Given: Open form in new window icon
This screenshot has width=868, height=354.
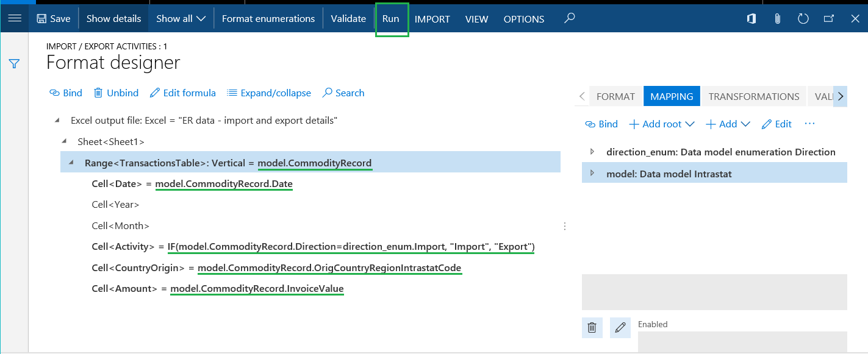Looking at the screenshot, I should [829, 19].
